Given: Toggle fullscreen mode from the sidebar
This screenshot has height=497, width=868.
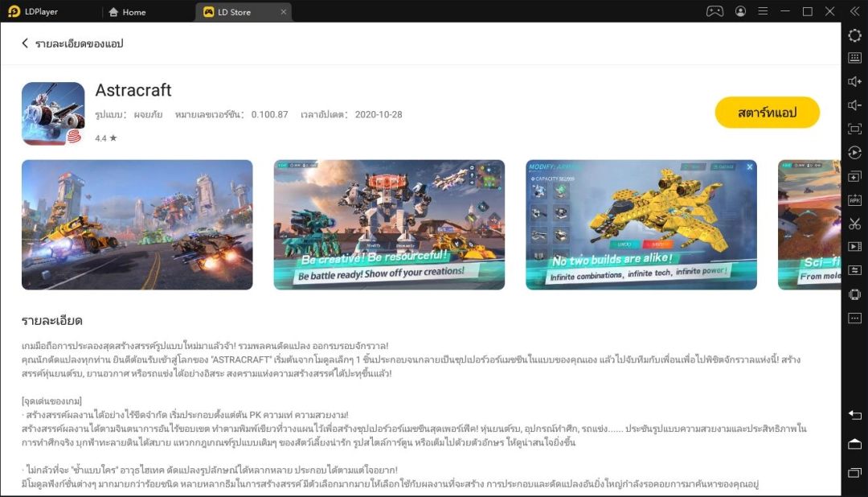Looking at the screenshot, I should 854,126.
